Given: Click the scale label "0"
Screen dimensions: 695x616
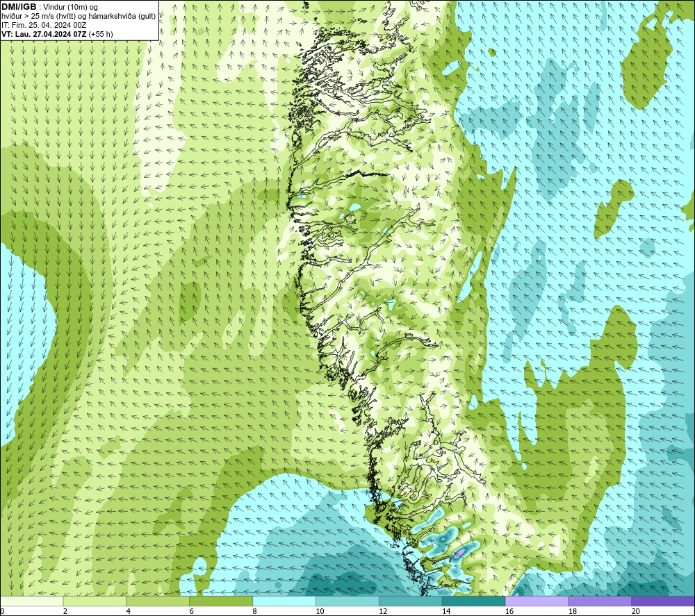Looking at the screenshot, I should click(x=2, y=611).
